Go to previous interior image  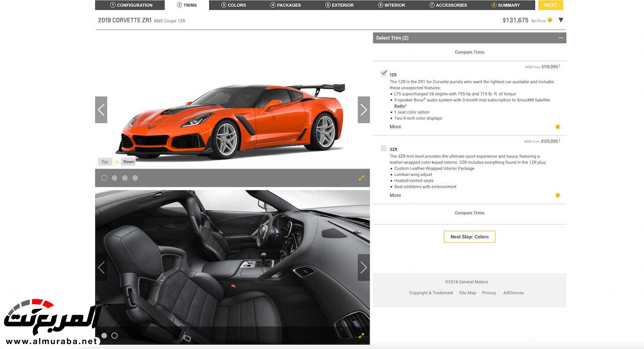pos(101,267)
